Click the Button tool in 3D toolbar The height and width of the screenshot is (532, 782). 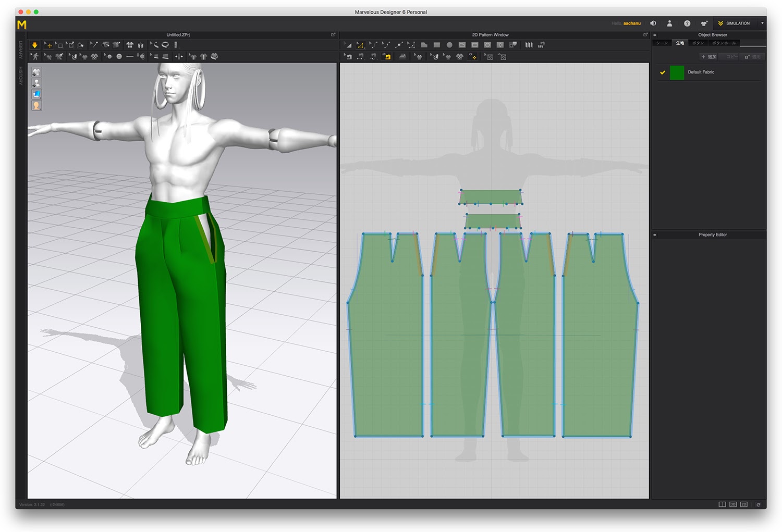[119, 57]
